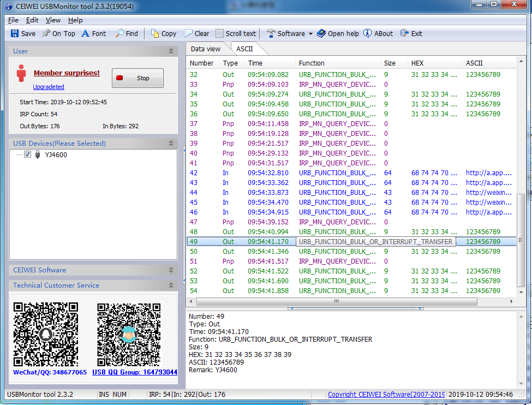The height and width of the screenshot is (405, 532).
Task: Click the data list scroll left arrow
Action: click(191, 301)
